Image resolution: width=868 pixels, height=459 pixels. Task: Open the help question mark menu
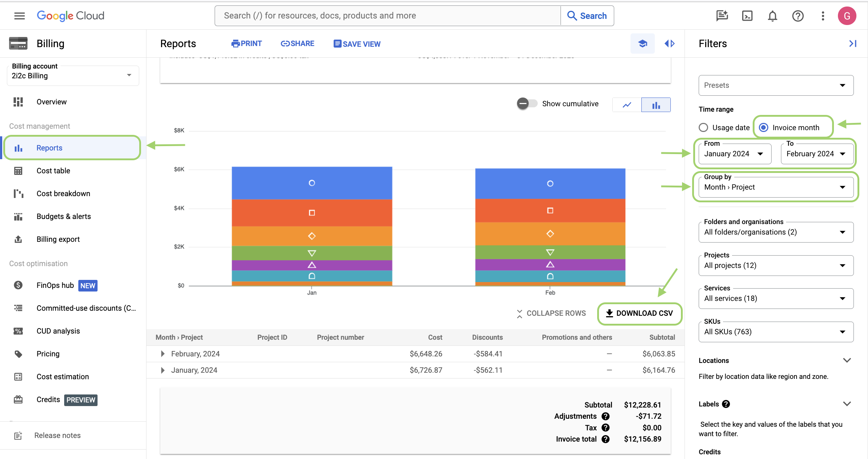(798, 16)
